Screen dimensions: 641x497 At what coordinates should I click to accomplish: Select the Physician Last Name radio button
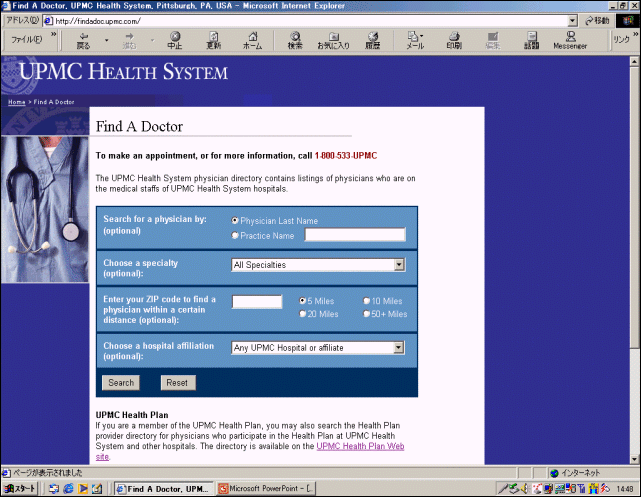point(235,221)
